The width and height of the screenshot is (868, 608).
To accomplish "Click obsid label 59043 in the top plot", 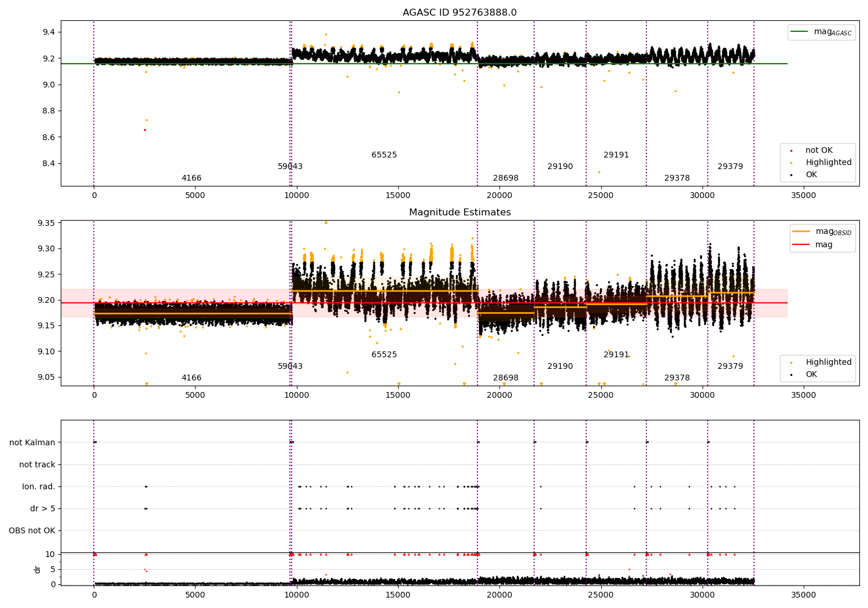I will point(290,167).
